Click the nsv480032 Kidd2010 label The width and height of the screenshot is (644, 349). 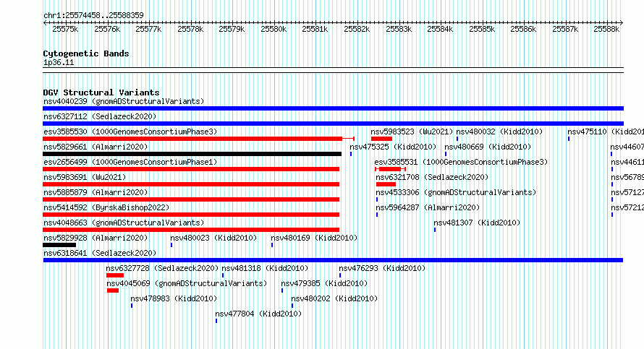(499, 132)
